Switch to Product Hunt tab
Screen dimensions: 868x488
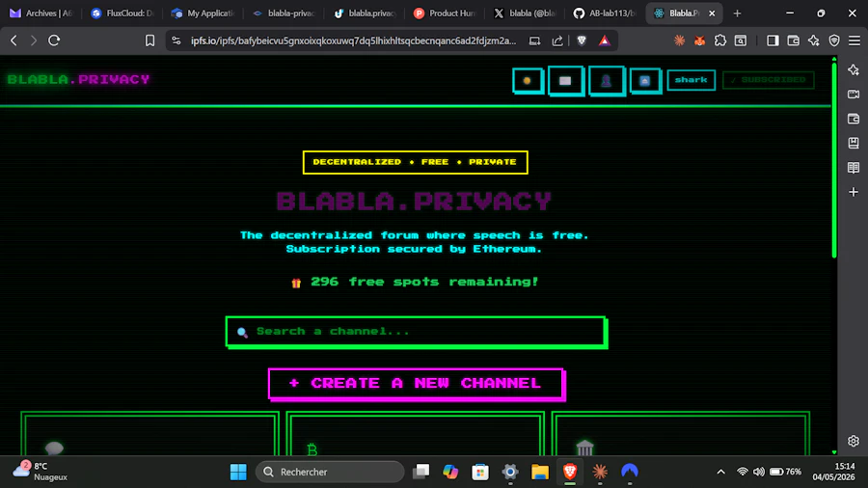click(445, 14)
